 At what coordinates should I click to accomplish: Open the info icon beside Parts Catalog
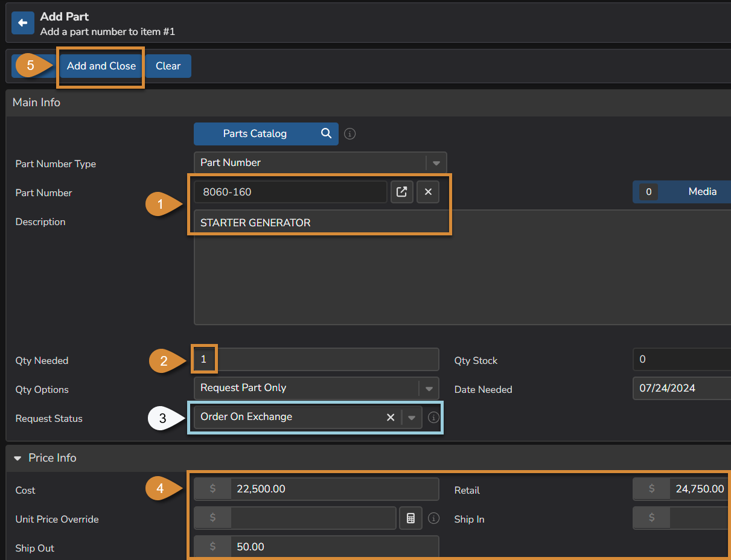coord(350,133)
